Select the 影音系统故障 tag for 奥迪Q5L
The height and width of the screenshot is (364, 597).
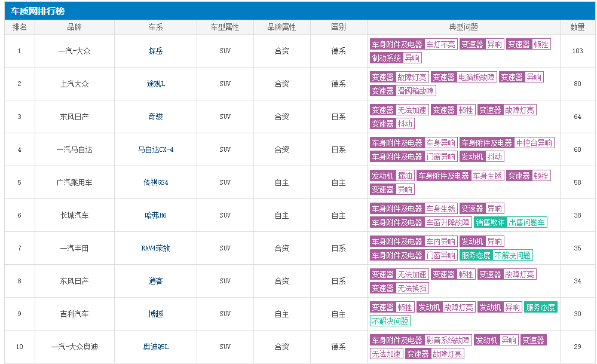click(x=448, y=341)
